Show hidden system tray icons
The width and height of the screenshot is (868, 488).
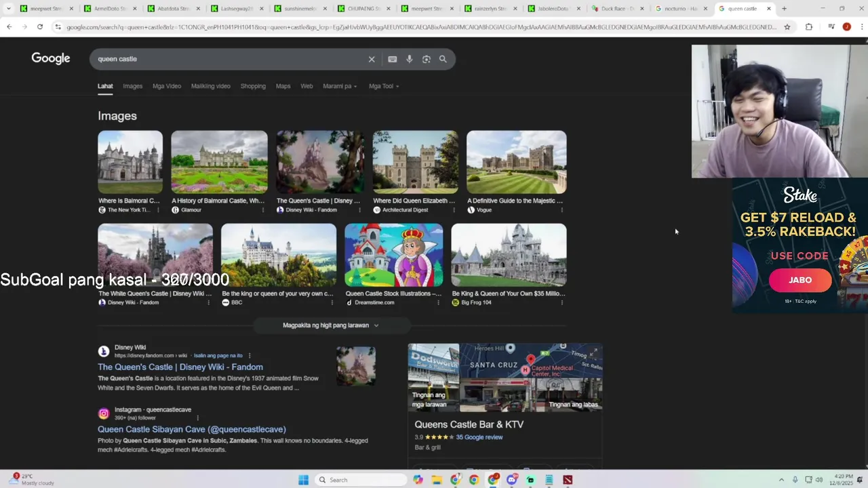[781, 480]
